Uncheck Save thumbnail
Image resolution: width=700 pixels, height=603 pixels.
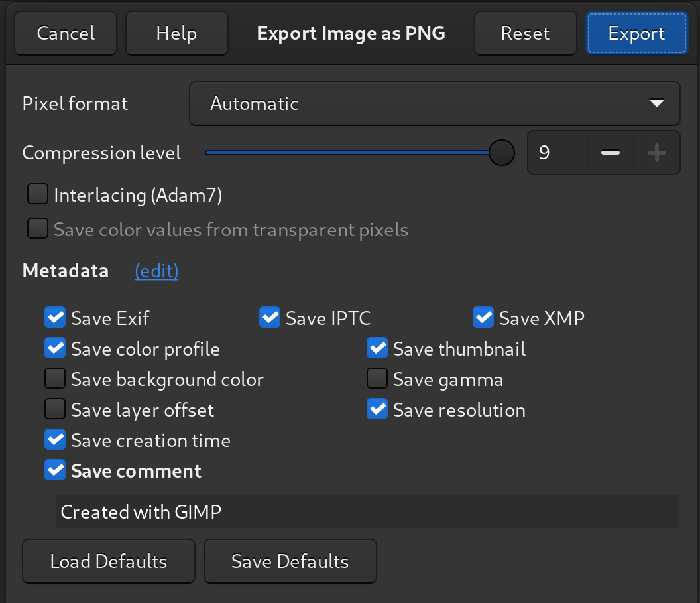[377, 348]
